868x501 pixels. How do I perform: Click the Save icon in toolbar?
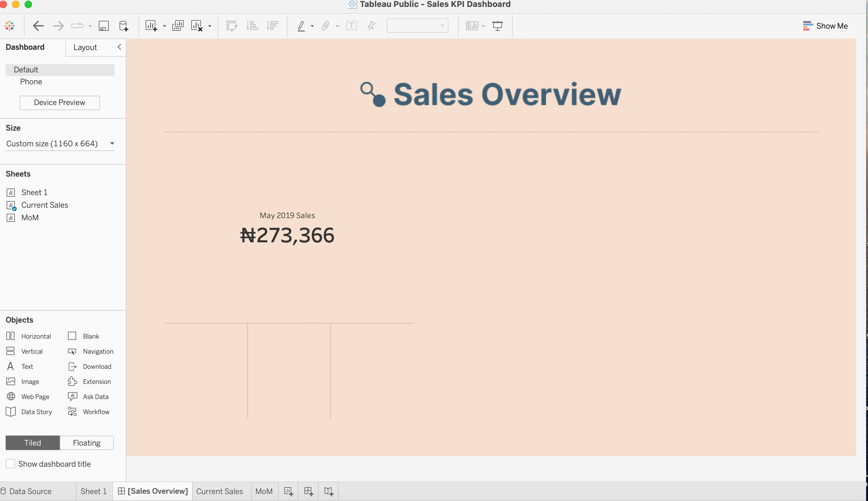[103, 26]
